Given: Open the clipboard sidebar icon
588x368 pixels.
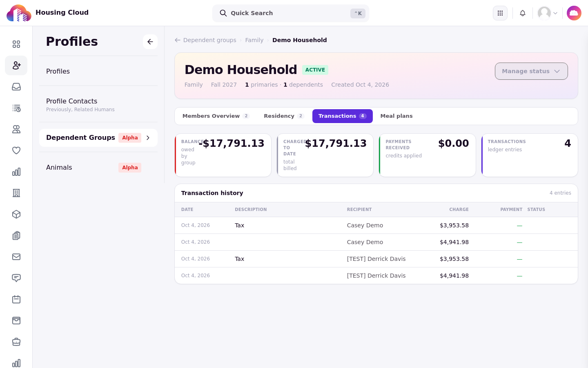Looking at the screenshot, I should (16, 236).
